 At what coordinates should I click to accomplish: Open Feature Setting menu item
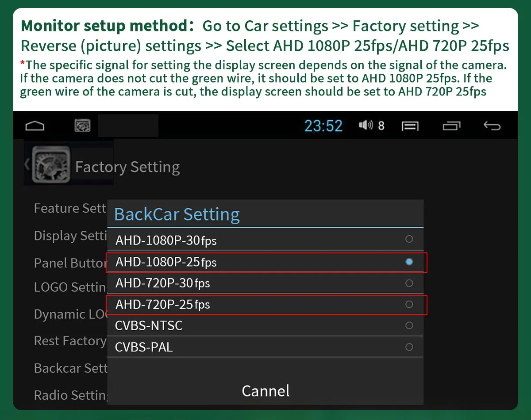tap(70, 208)
